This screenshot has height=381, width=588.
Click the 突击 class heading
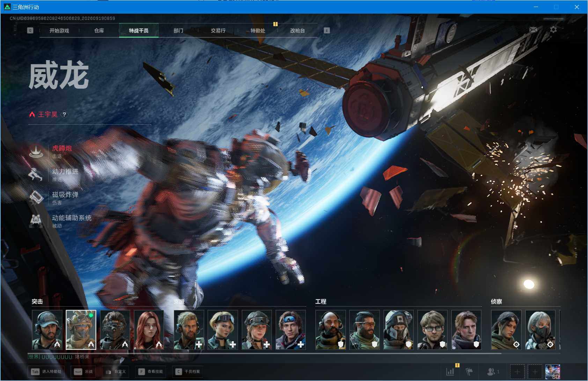tap(37, 301)
